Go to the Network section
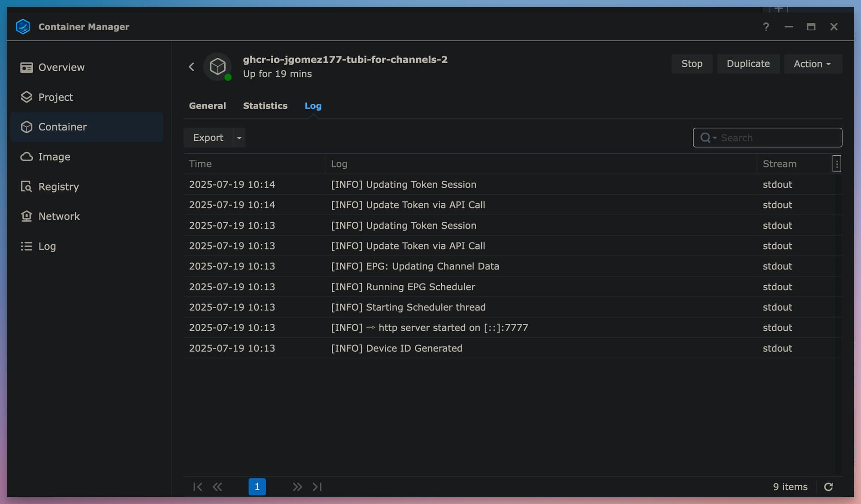Image resolution: width=861 pixels, height=504 pixels. 59,216
